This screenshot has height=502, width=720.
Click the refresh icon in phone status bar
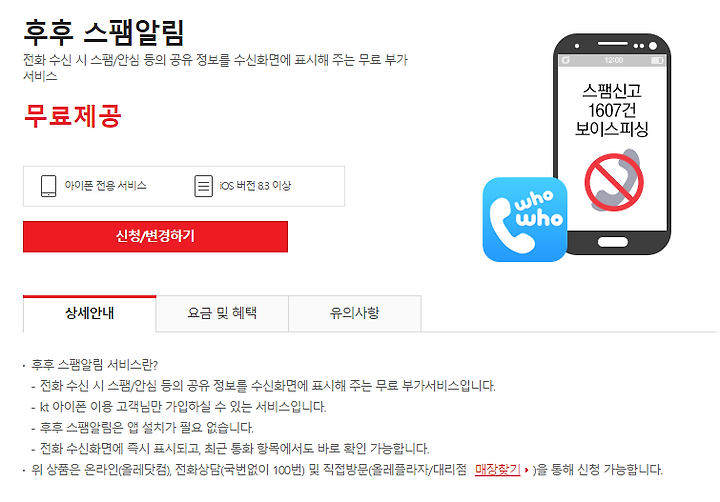coord(566,61)
